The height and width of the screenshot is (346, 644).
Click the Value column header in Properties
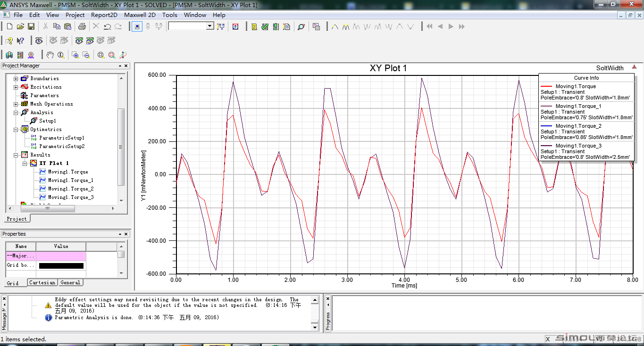click(61, 246)
